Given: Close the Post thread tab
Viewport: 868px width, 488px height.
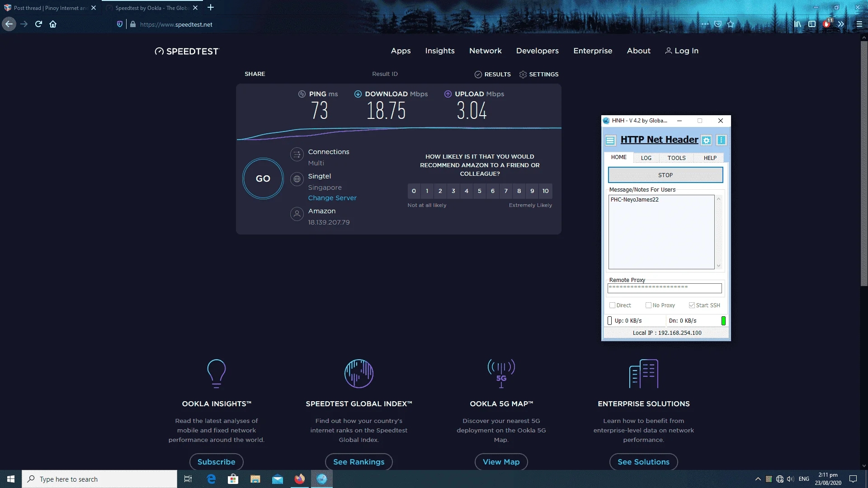Looking at the screenshot, I should tap(94, 8).
